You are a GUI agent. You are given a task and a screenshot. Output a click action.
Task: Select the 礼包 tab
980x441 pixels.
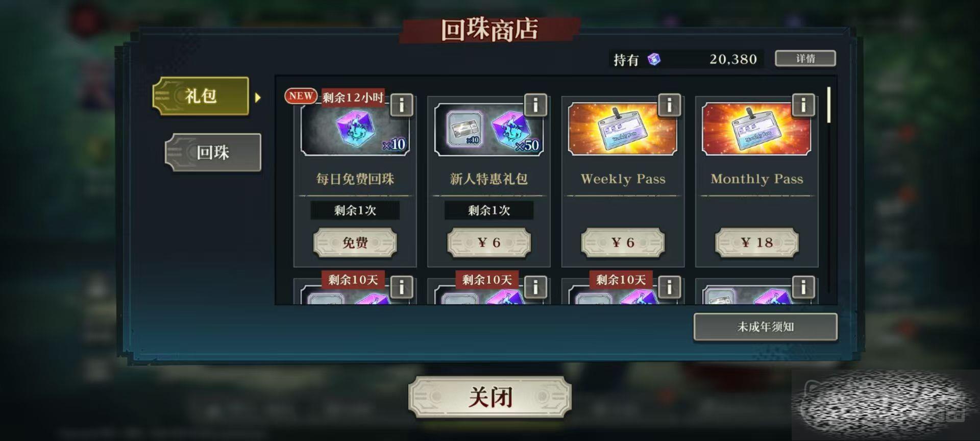point(201,96)
